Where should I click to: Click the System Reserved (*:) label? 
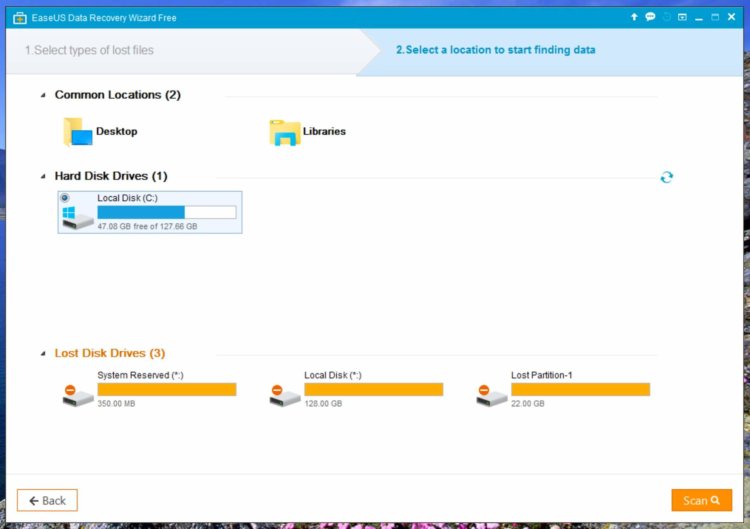pyautogui.click(x=140, y=375)
